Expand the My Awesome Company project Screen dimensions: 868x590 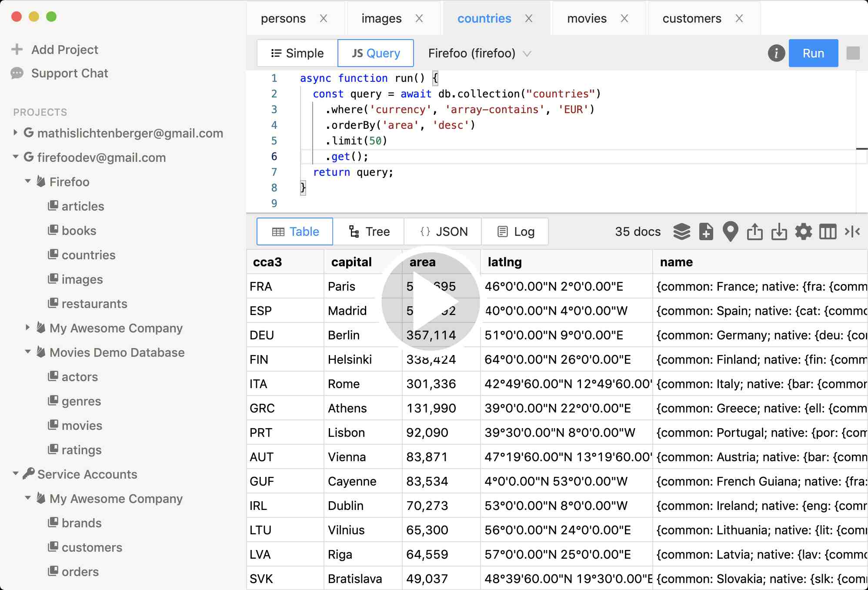28,328
